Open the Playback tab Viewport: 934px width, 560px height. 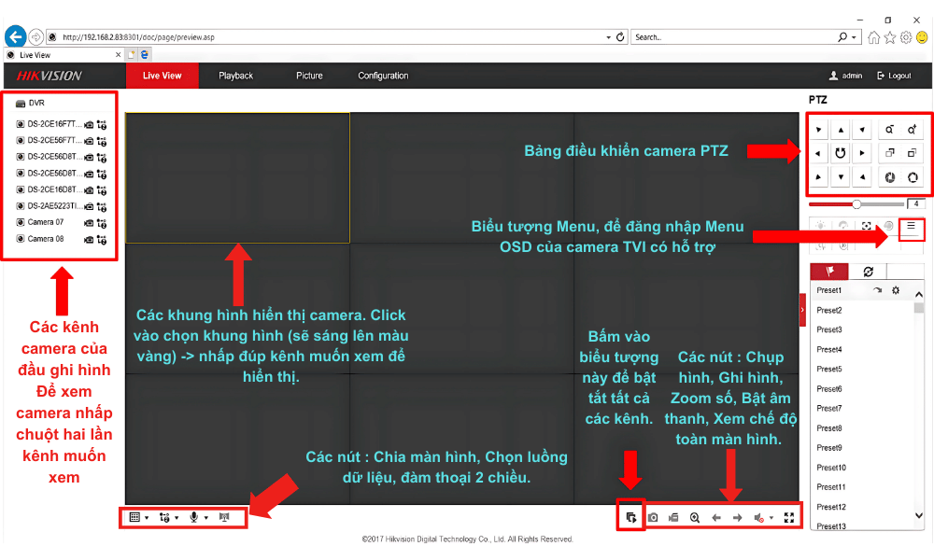point(236,76)
